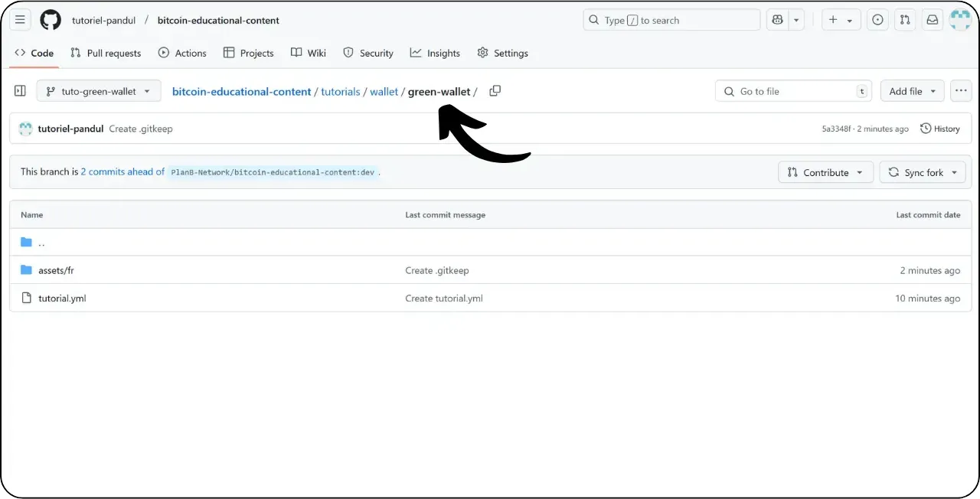This screenshot has height=499, width=980.
Task: Open GitHub Copilot chat
Action: [778, 20]
